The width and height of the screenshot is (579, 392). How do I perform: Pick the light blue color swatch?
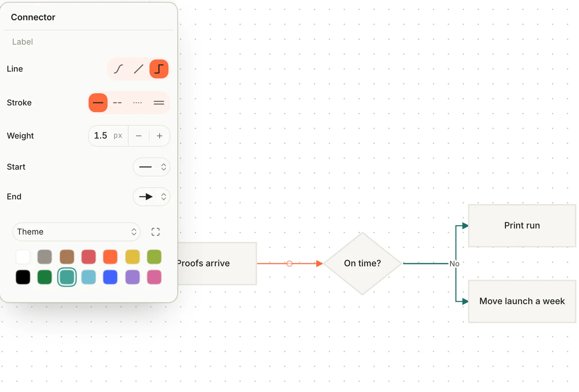click(x=89, y=277)
